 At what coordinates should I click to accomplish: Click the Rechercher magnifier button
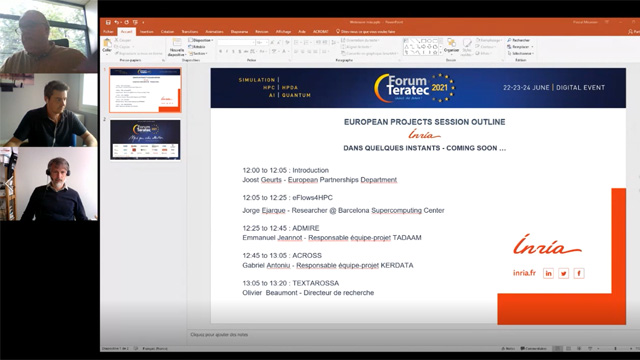coord(519,40)
